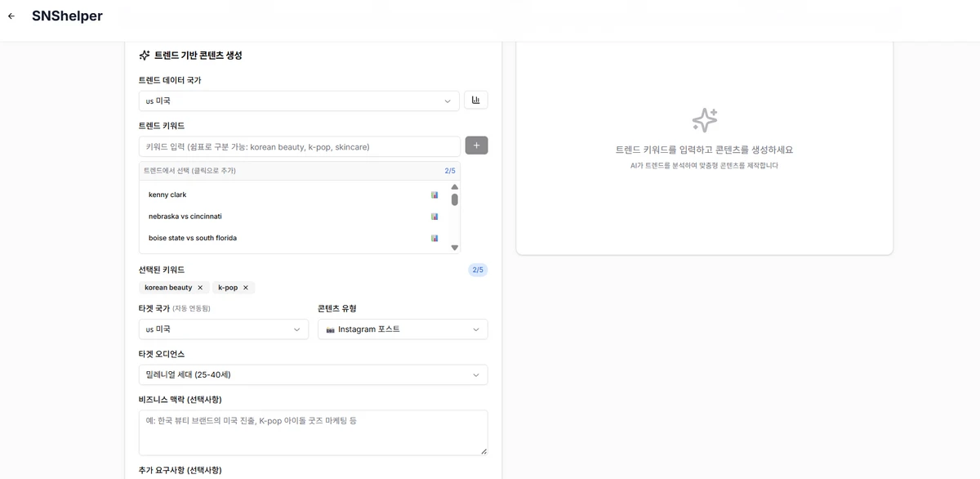
Task: Expand the trend data country dropdown
Action: [299, 101]
